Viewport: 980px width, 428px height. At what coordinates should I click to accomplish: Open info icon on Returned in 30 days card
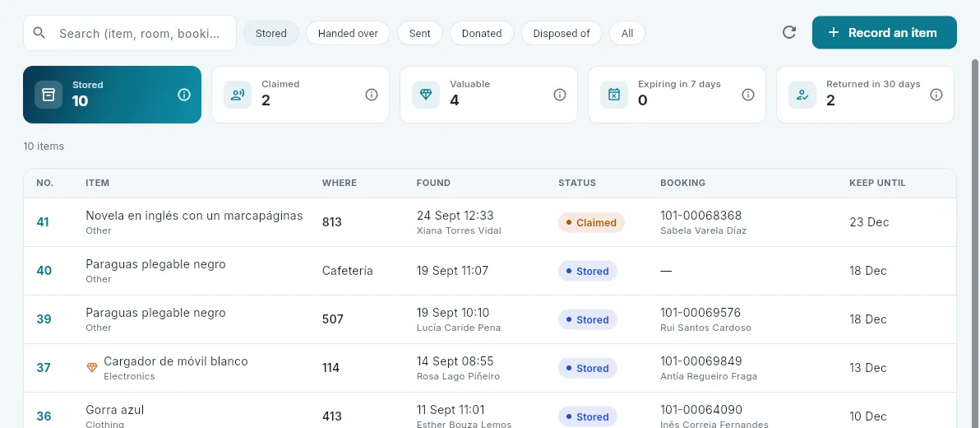coord(936,95)
